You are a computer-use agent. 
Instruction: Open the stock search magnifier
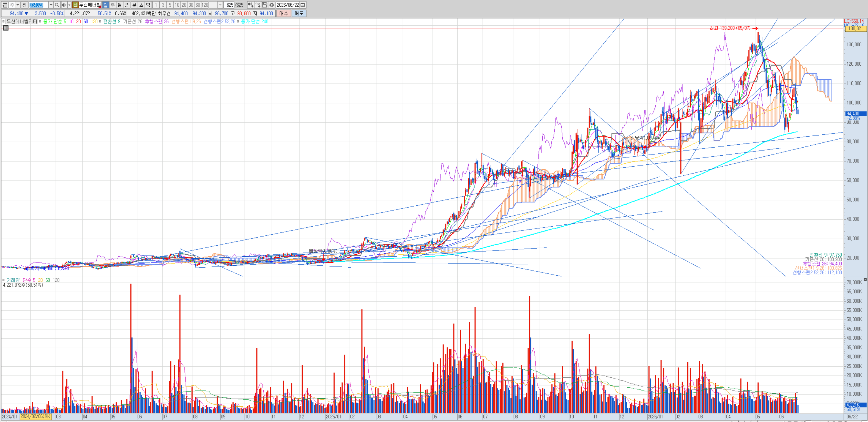pyautogui.click(x=57, y=5)
